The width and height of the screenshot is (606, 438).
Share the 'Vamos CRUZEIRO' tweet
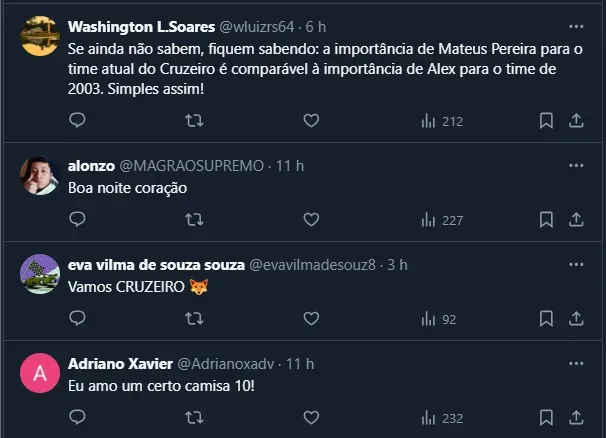(x=576, y=319)
